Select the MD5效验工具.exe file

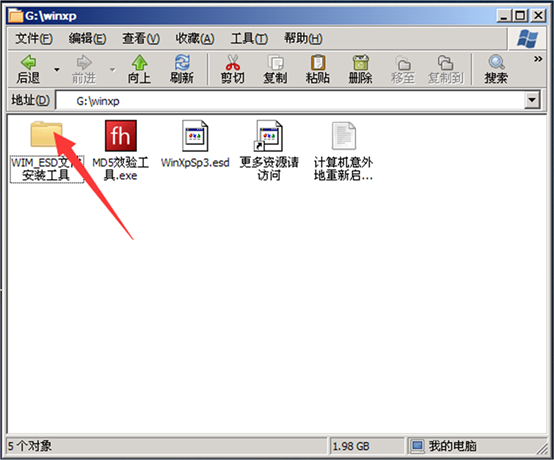click(x=120, y=151)
